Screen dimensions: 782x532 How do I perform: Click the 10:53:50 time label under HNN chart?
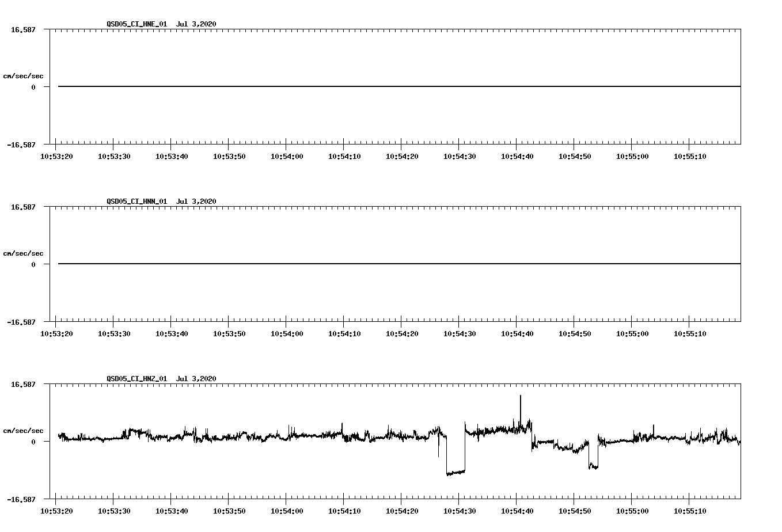click(229, 333)
